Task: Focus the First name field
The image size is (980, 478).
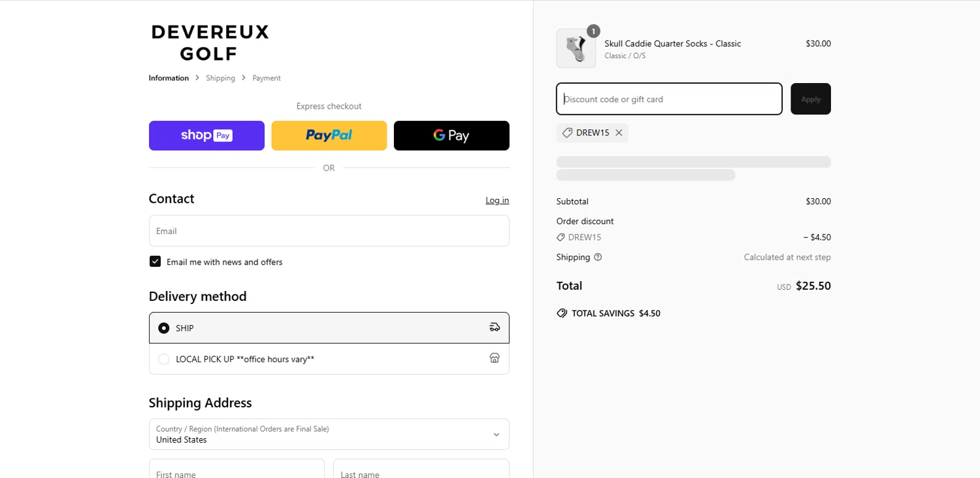Action: [x=237, y=468]
